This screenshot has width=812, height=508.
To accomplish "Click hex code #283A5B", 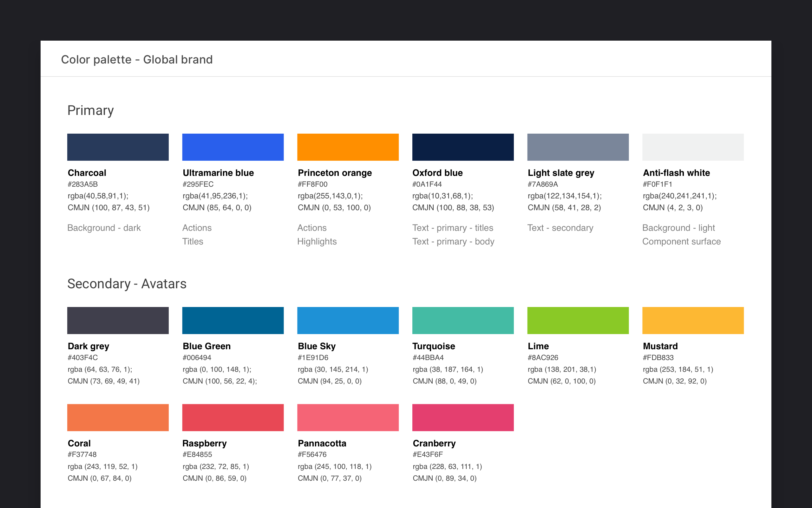I will 83,184.
